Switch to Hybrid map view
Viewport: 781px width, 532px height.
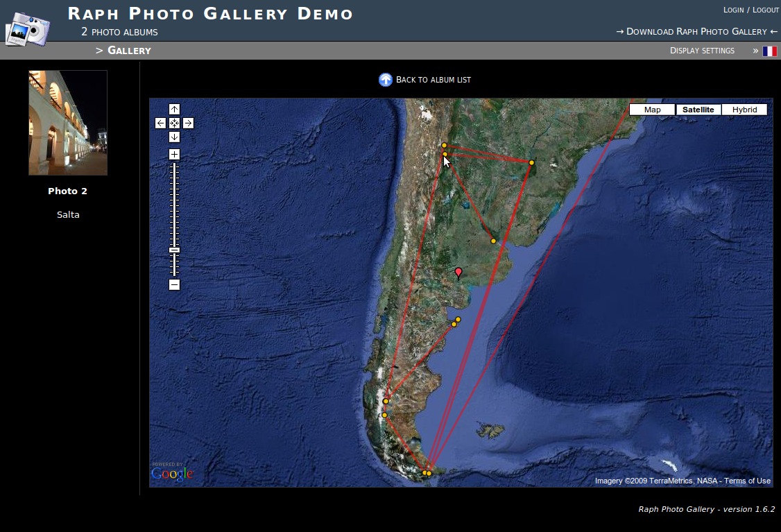tap(744, 110)
